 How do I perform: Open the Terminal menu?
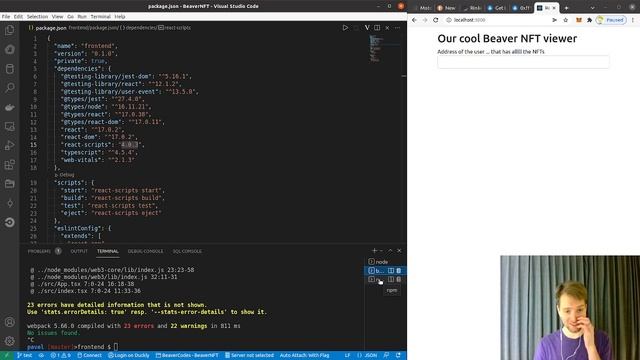click(x=100, y=17)
